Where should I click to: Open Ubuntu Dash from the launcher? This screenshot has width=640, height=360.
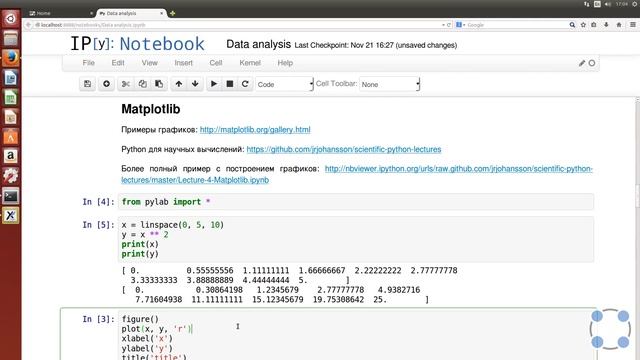click(x=11, y=19)
